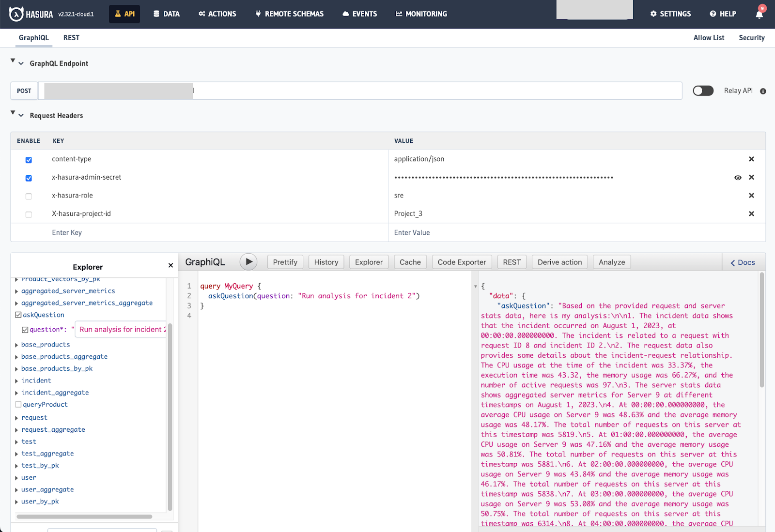Focus the Enter Value header field

click(x=577, y=233)
